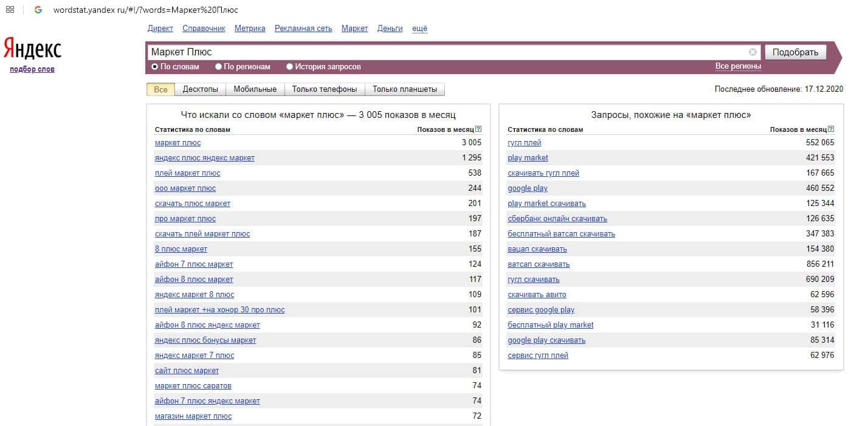The width and height of the screenshot is (868, 426).
Task: Click the clear search field X icon
Action: click(x=753, y=52)
